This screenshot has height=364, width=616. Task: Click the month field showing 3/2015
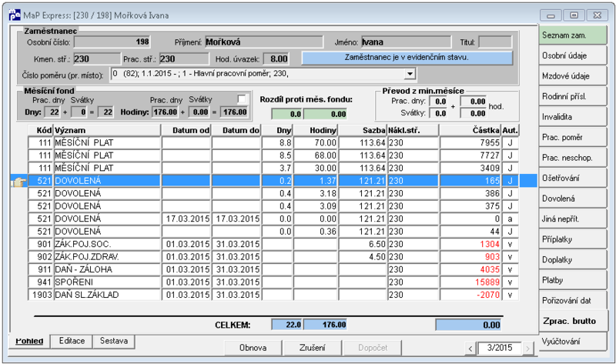click(x=499, y=348)
